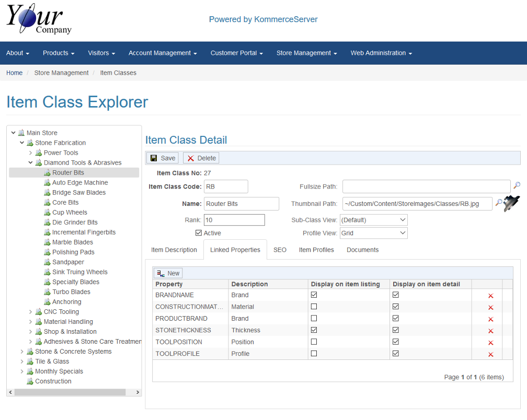Click the red delete X for BRANDNAME row
This screenshot has width=527, height=420.
pos(490,296)
